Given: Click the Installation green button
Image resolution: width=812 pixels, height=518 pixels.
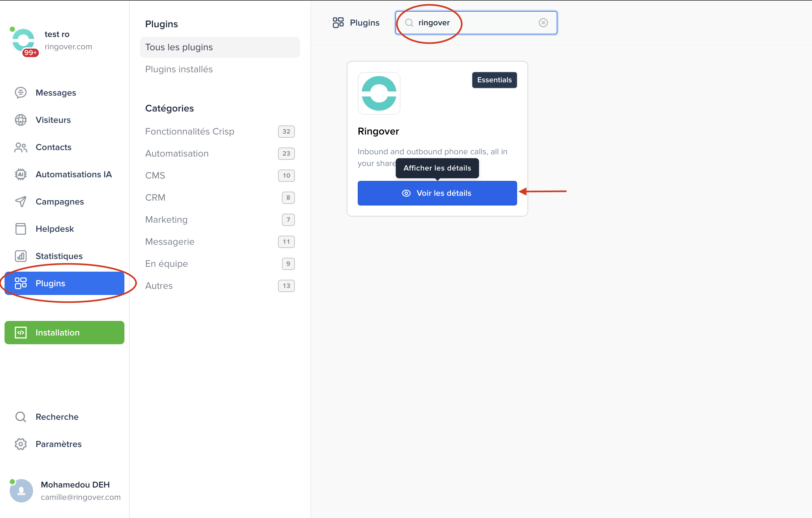Looking at the screenshot, I should (x=64, y=333).
